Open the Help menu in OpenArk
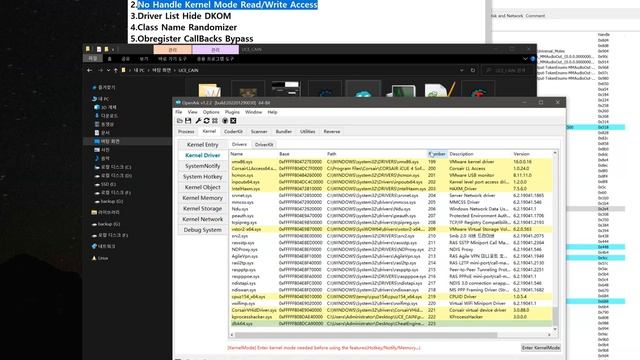 click(x=272, y=112)
